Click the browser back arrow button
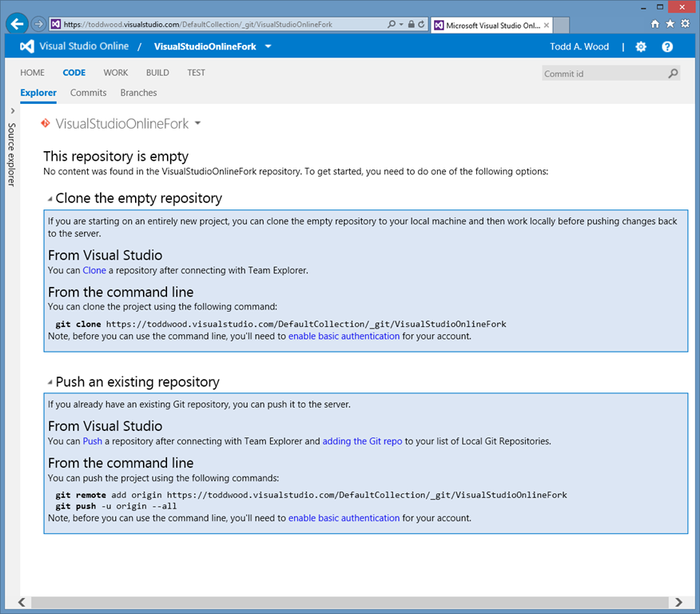The image size is (700, 614). pos(17,24)
